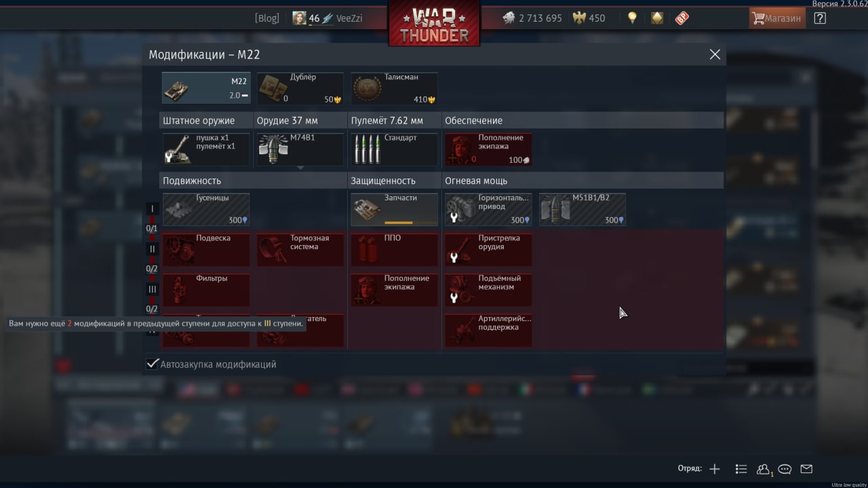Image resolution: width=868 pixels, height=488 pixels.
Task: Select the Запчасти modification
Action: pyautogui.click(x=394, y=209)
